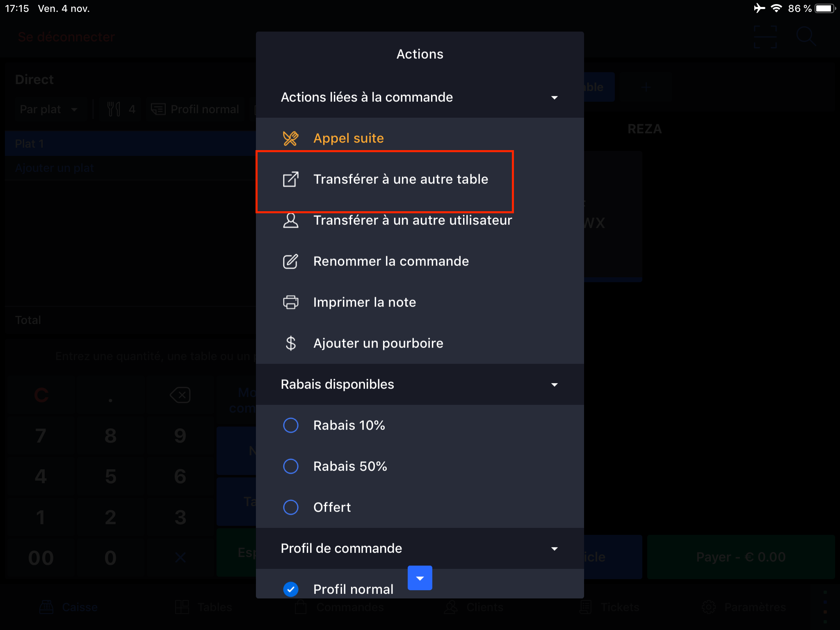Click the transfer to another table icon

point(290,179)
